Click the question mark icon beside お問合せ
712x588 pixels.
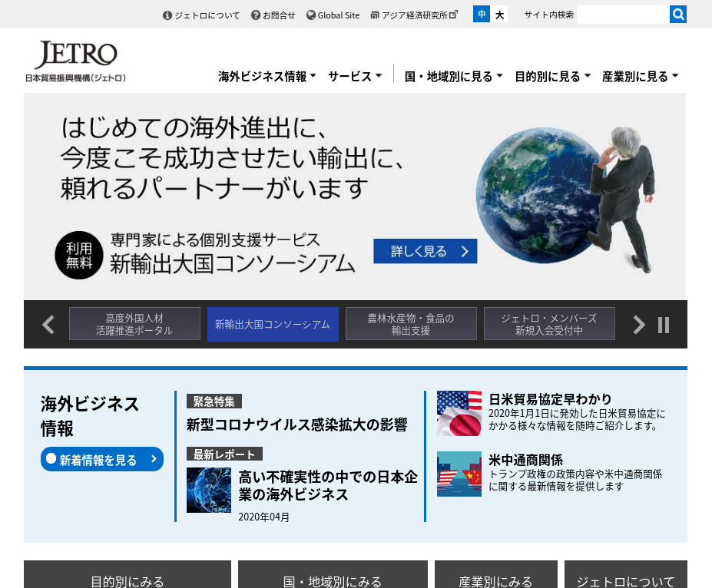(x=256, y=15)
